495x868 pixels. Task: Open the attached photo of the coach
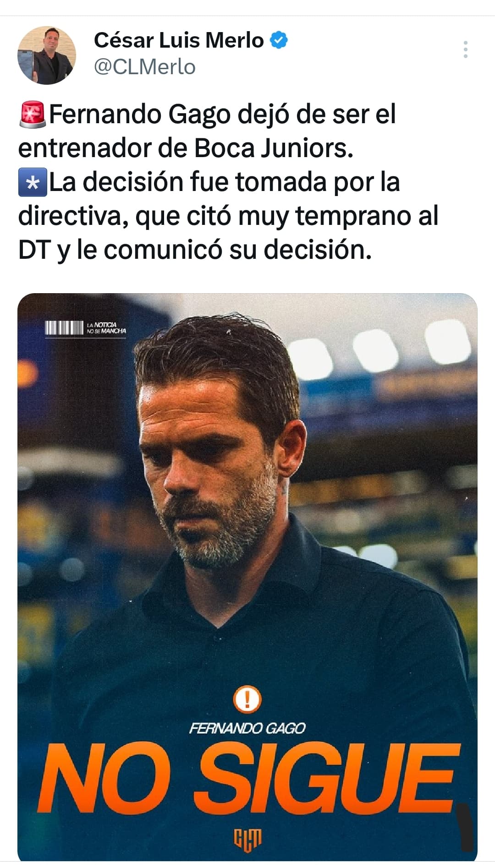(x=247, y=577)
